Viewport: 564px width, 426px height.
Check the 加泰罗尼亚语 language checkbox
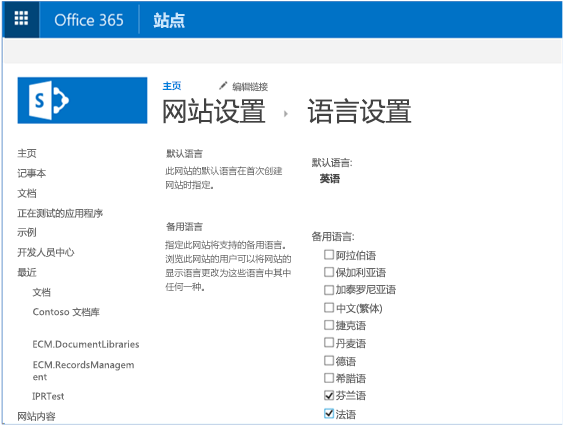(329, 290)
